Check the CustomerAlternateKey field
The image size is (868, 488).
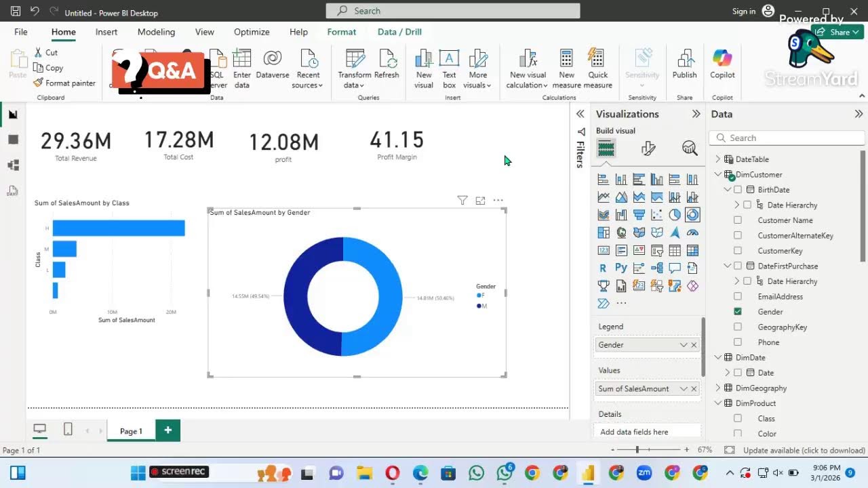[738, 236]
